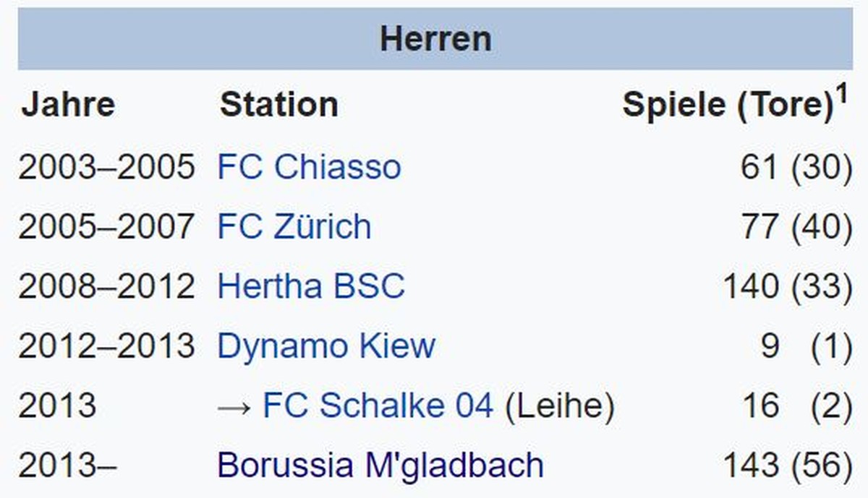Click the 61 (30) stats cell
The image size is (868, 498).
(796, 168)
